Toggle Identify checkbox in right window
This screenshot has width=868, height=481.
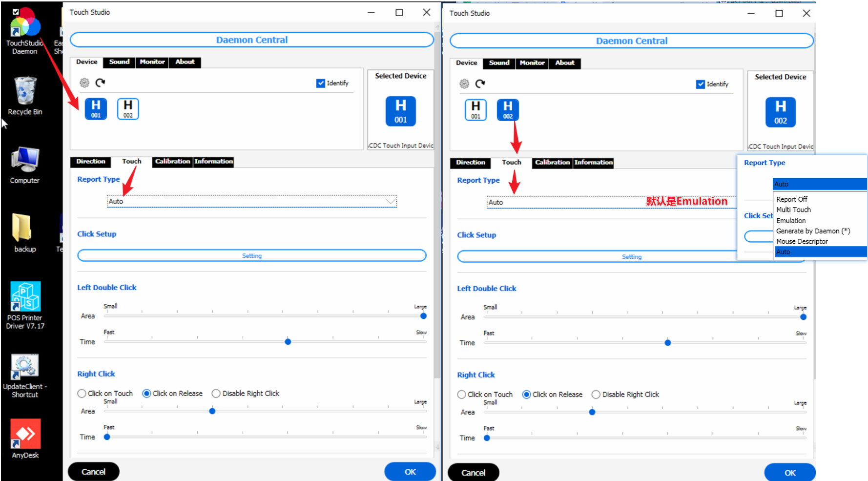pos(700,84)
